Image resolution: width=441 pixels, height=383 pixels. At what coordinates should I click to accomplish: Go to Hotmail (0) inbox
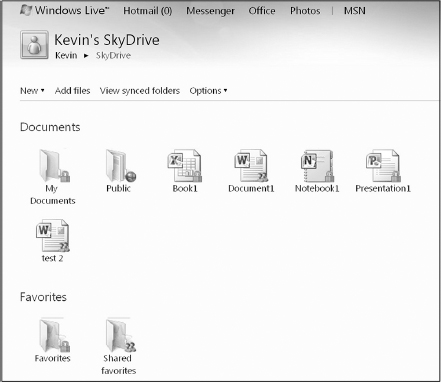pyautogui.click(x=148, y=11)
